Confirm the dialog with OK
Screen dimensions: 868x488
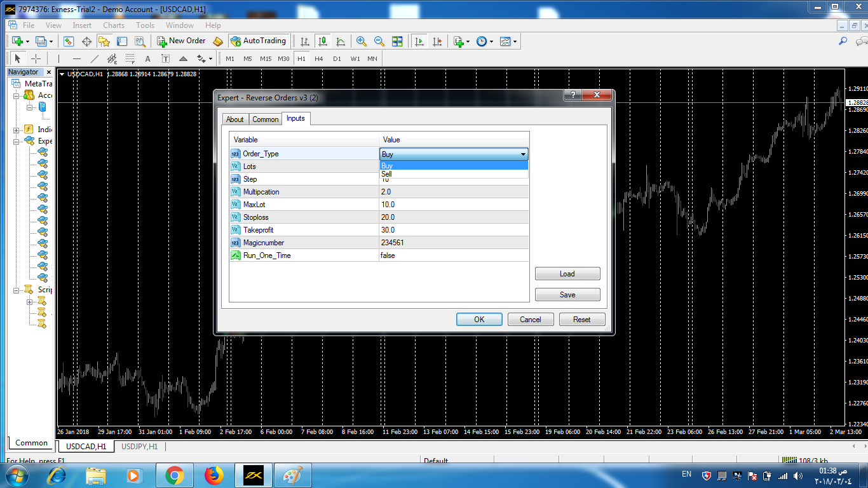pos(479,320)
